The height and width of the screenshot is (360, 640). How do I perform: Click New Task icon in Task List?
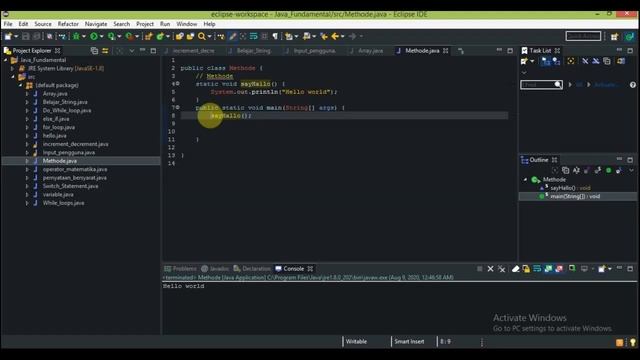(524, 61)
